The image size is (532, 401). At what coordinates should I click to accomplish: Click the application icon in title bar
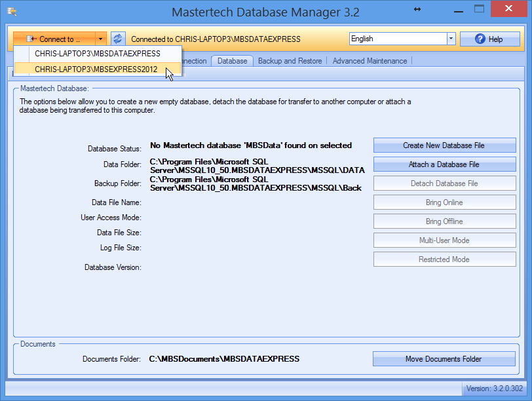pos(12,12)
